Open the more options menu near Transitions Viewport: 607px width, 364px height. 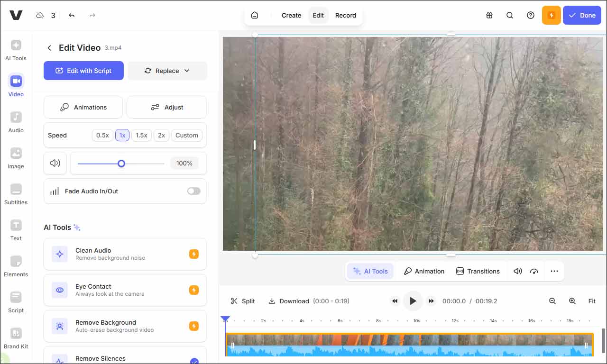click(554, 271)
